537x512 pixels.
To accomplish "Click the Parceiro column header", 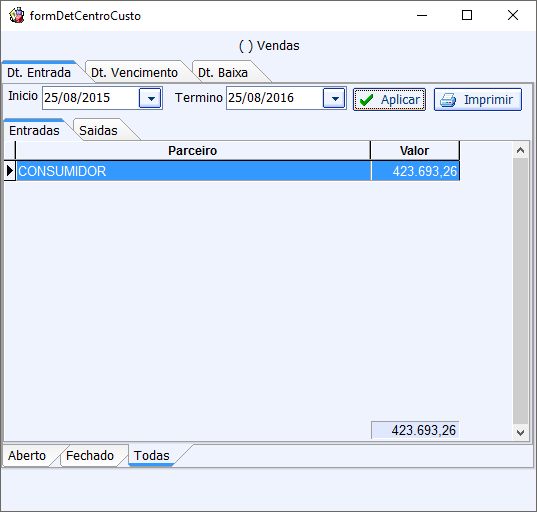I will (x=193, y=151).
